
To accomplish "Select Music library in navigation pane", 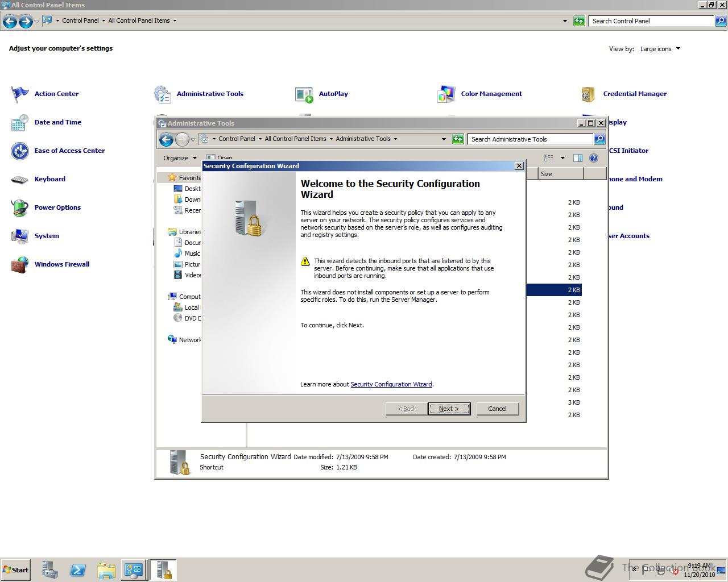I will (192, 253).
